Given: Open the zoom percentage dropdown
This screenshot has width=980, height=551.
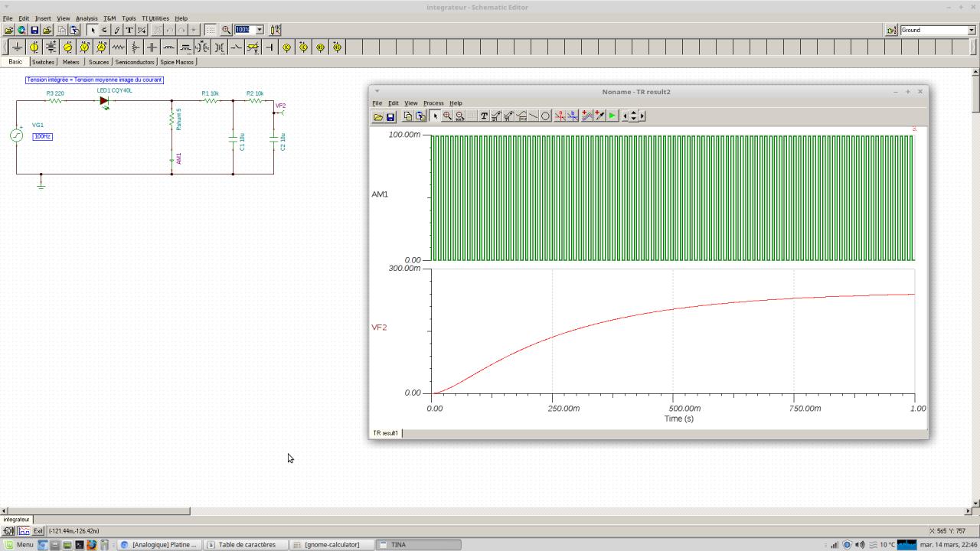Looking at the screenshot, I should 260,30.
